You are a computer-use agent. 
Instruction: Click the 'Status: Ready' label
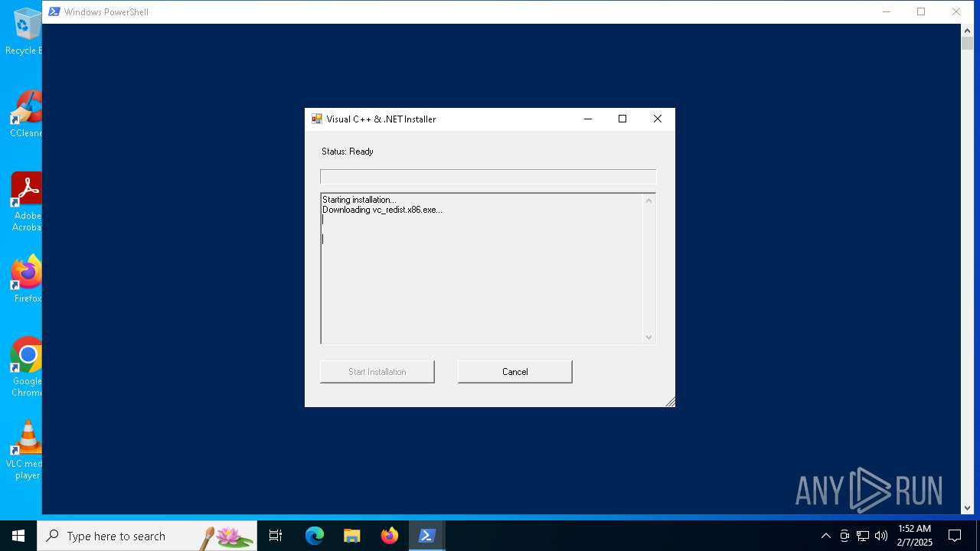[348, 152]
